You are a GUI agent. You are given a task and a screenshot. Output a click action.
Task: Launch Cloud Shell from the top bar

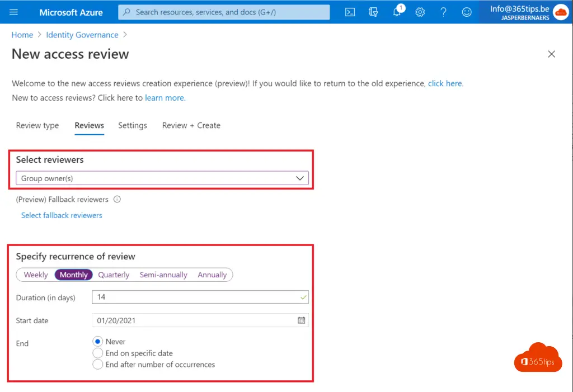pos(350,12)
